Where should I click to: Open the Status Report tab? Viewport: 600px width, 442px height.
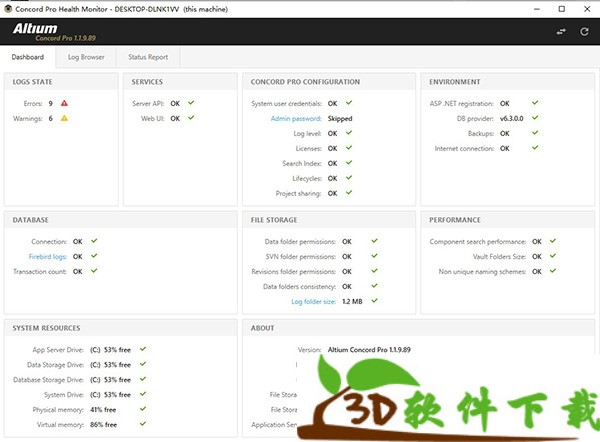(148, 57)
